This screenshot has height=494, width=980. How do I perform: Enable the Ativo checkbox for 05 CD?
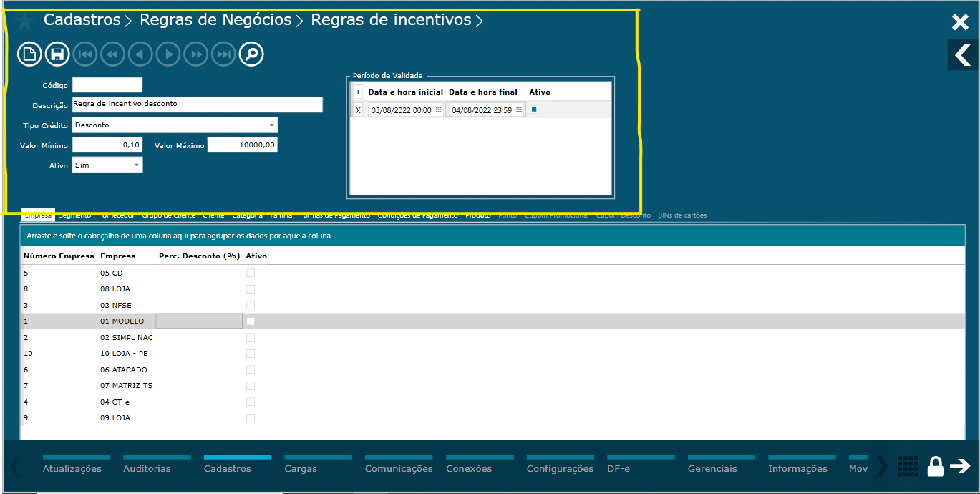251,272
